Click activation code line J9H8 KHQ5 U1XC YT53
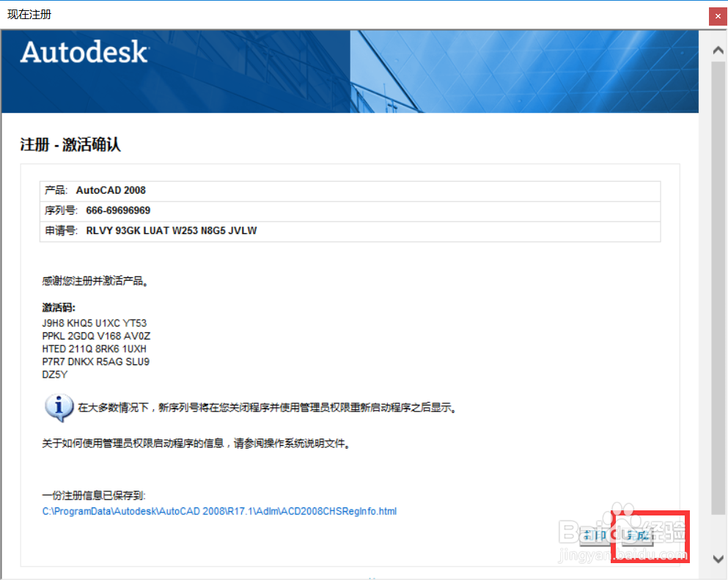 (95, 323)
